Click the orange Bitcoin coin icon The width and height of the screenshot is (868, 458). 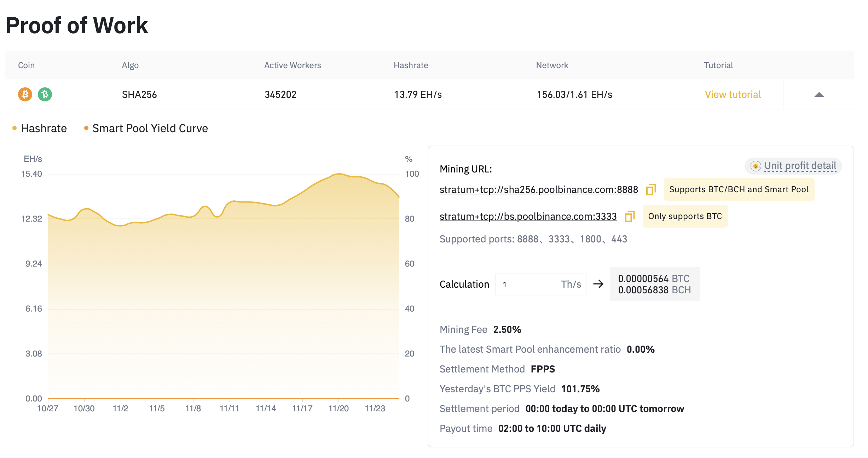point(25,94)
